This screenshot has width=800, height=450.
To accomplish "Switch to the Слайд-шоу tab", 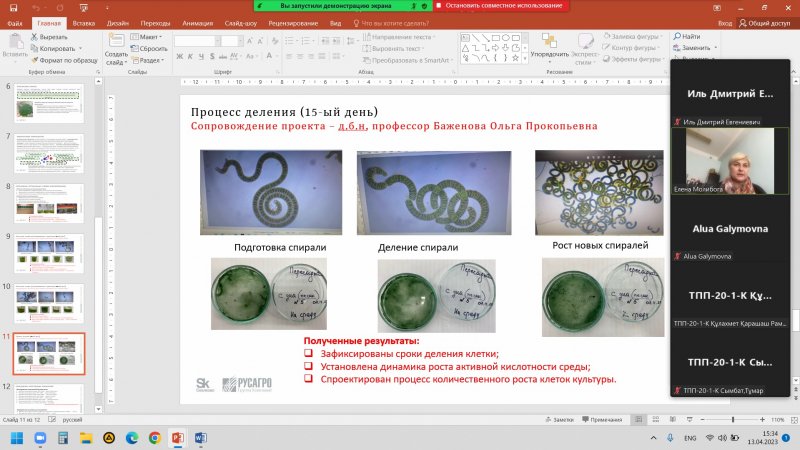I will [x=241, y=23].
